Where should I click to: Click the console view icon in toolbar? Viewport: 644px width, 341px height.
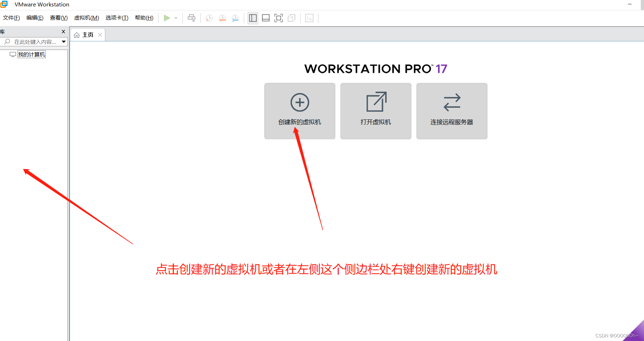pyautogui.click(x=310, y=18)
